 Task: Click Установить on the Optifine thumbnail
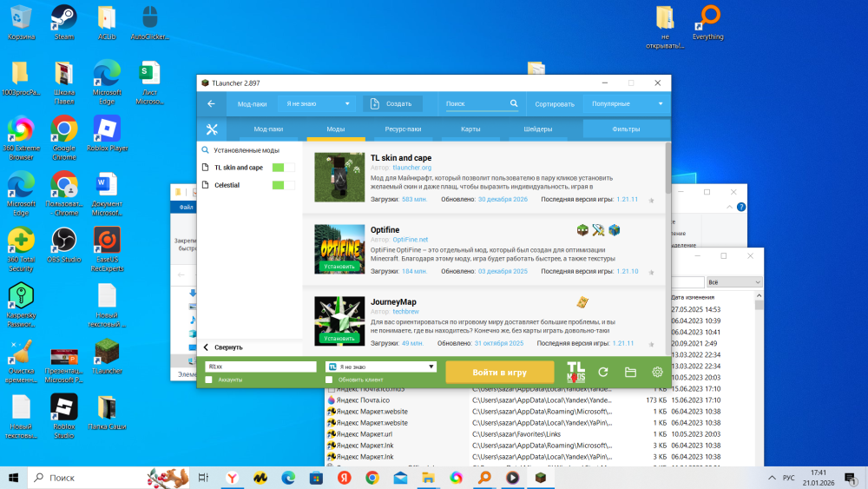(339, 267)
